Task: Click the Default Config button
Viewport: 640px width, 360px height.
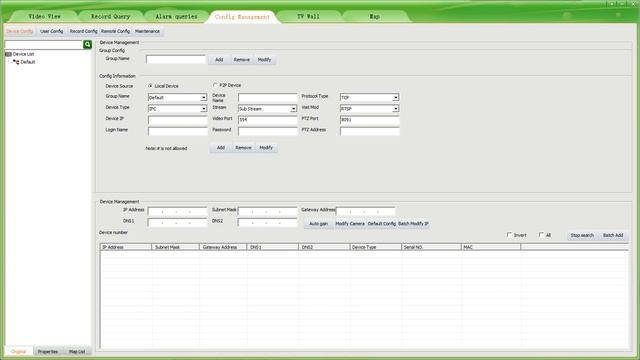Action: point(382,224)
